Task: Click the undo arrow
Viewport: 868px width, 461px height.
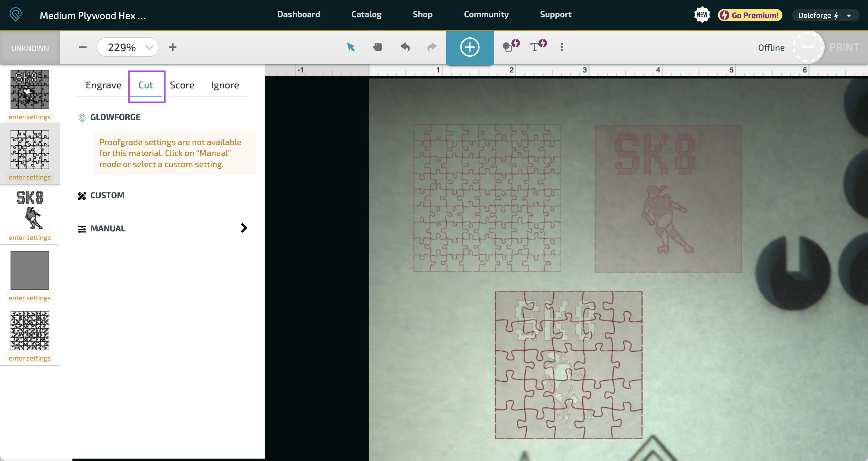Action: pos(405,47)
